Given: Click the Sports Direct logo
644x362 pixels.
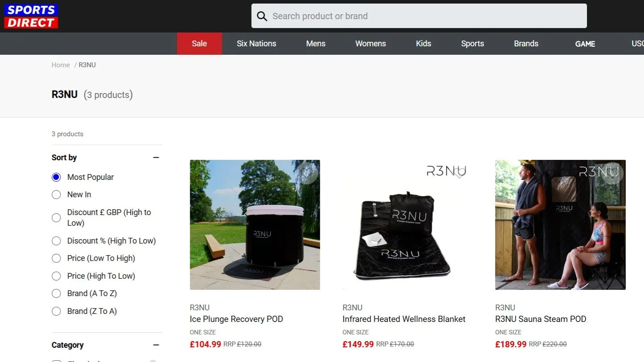Looking at the screenshot, I should (x=30, y=16).
